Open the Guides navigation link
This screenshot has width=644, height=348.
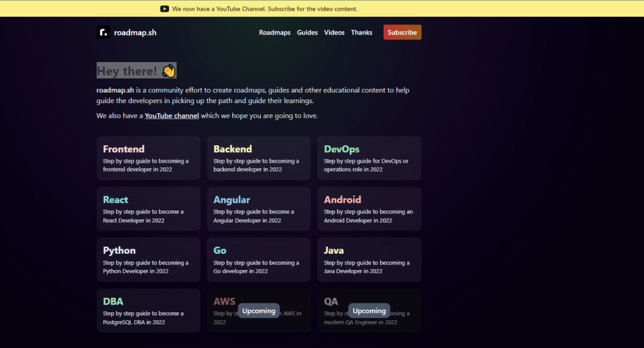point(307,33)
